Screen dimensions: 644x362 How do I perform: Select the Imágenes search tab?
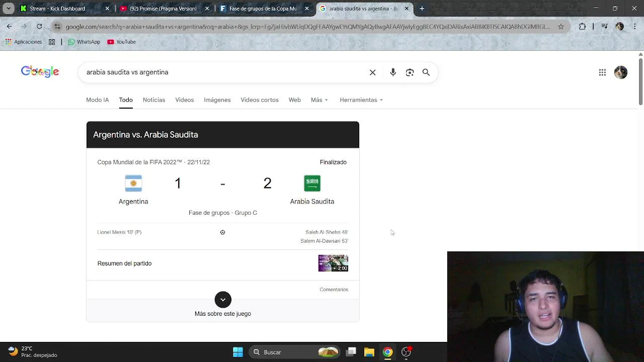point(217,100)
